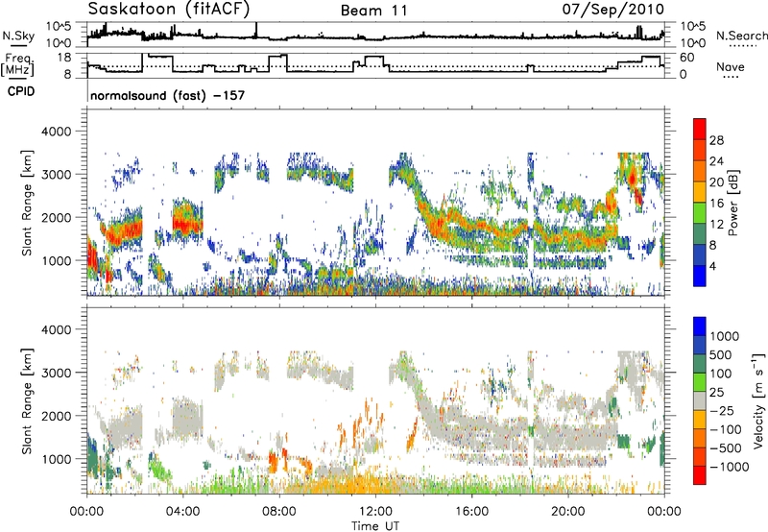Click the '12:00' time axis label
The image size is (768, 532).
[375, 512]
